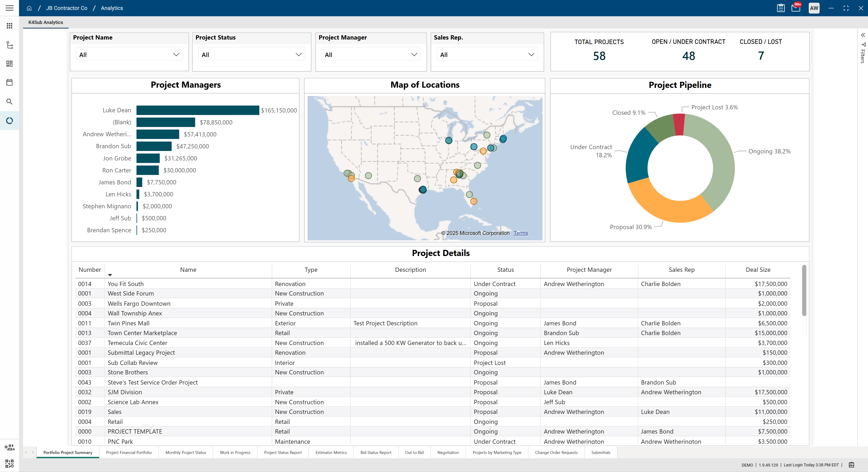Image resolution: width=868 pixels, height=472 pixels.
Task: Open the apps grid sidebar icon
Action: click(x=9, y=26)
